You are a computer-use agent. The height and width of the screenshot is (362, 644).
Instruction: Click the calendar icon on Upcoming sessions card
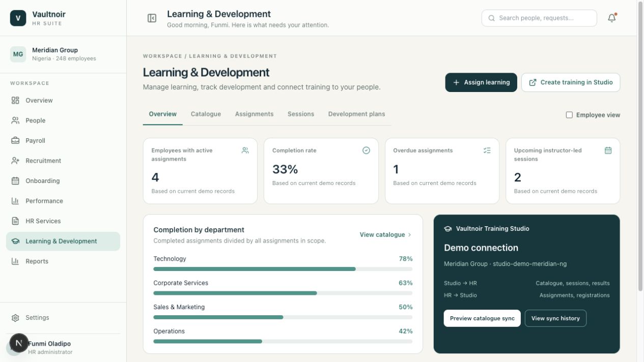(608, 150)
